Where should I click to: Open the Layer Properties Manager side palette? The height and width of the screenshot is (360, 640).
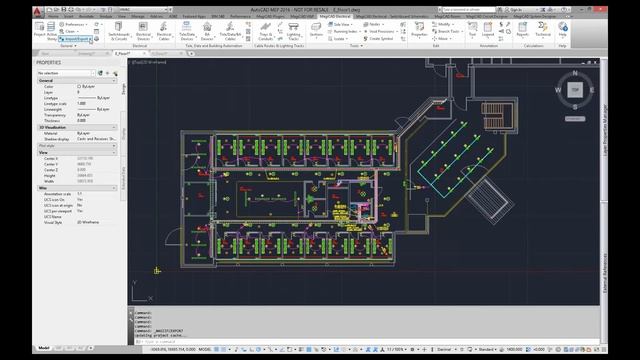point(605,130)
